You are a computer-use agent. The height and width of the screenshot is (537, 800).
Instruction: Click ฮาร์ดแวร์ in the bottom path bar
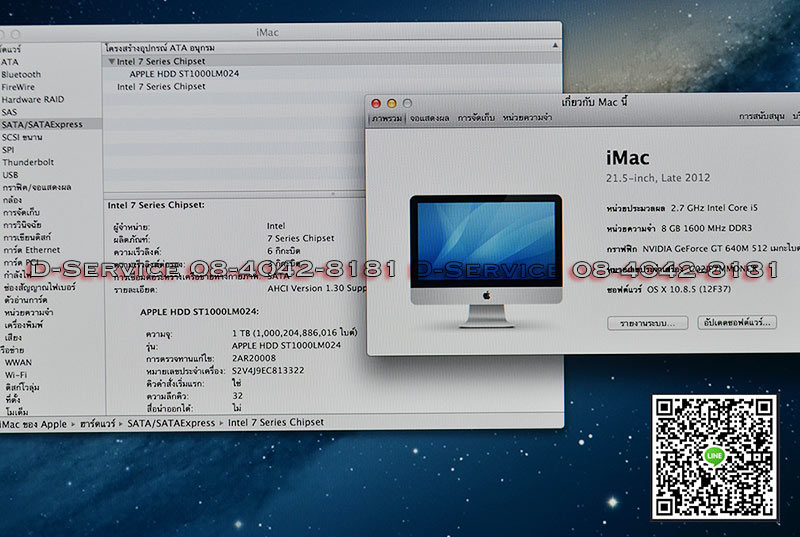point(97,424)
